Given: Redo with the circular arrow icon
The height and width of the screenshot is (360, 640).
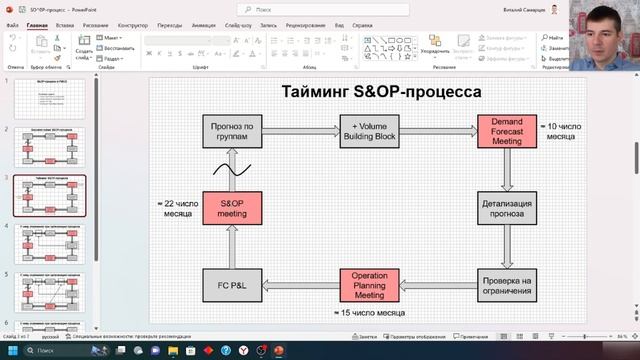Looking at the screenshot, I should click(13, 48).
